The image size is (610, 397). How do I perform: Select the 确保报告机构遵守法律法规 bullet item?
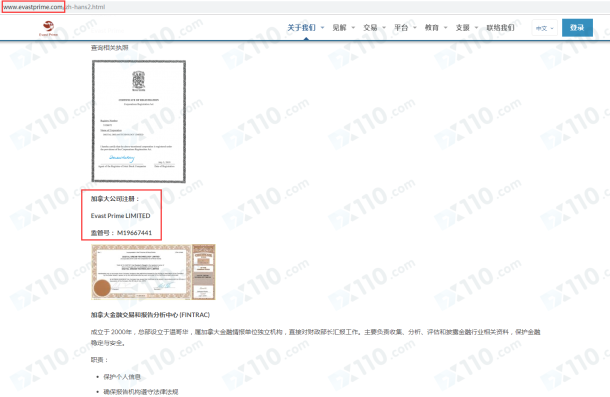pyautogui.click(x=141, y=392)
